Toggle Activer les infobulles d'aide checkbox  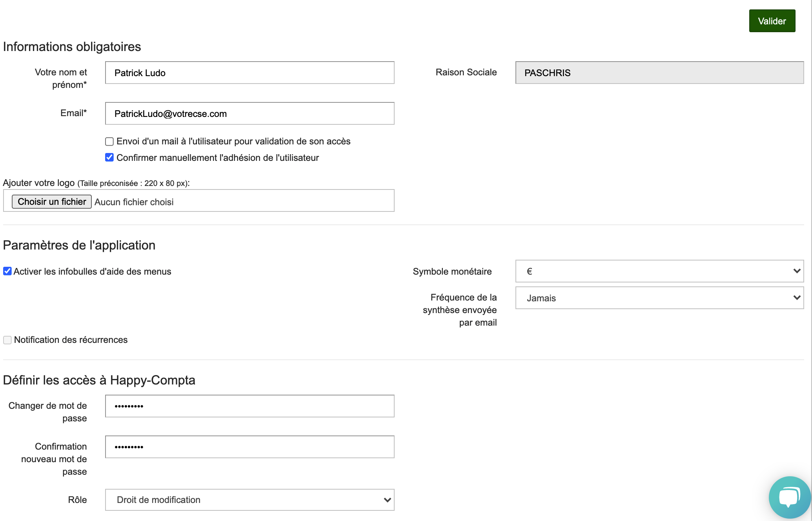click(x=7, y=271)
